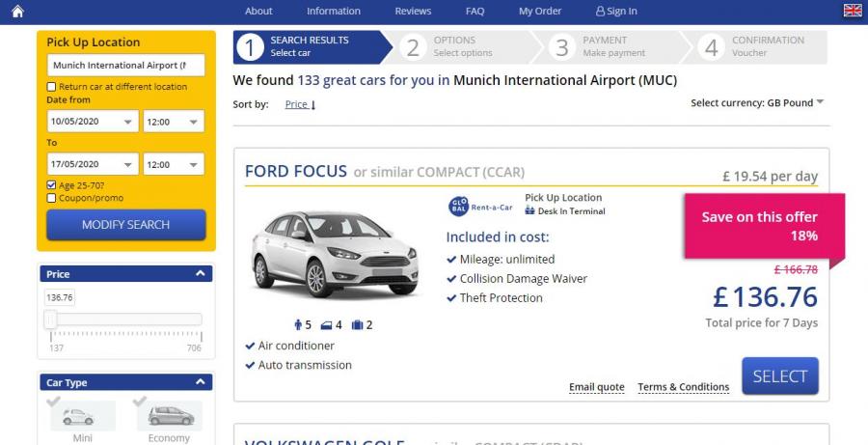Image resolution: width=868 pixels, height=445 pixels.
Task: Click the Sign In user icon
Action: (x=600, y=11)
